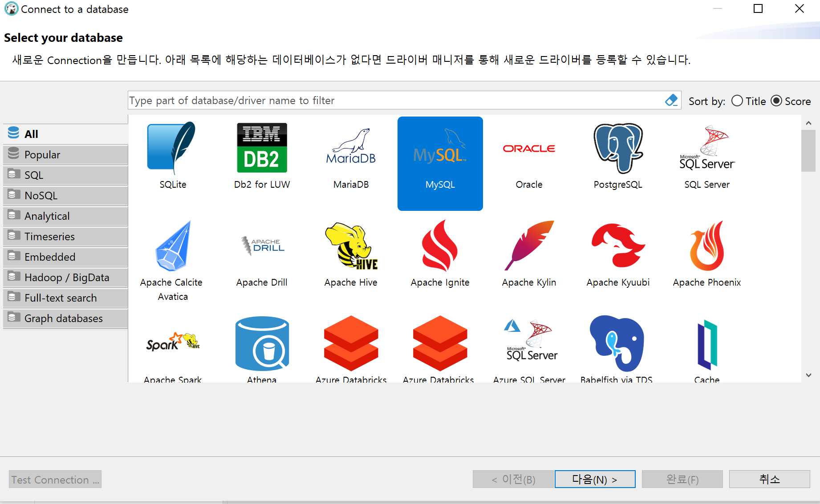Viewport: 820px width, 504px height.
Task: Select the Apache Phoenix icon
Action: tap(707, 246)
